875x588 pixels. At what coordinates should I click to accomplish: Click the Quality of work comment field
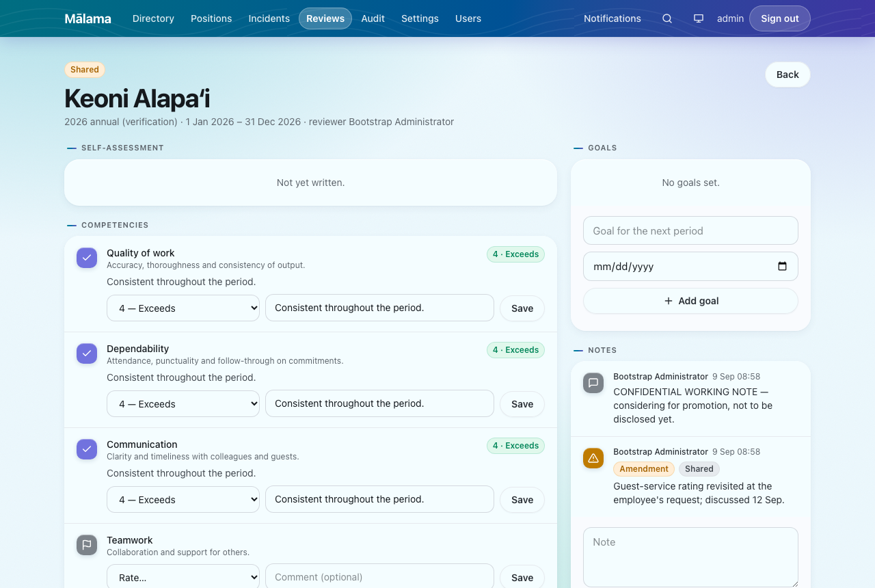[379, 308]
